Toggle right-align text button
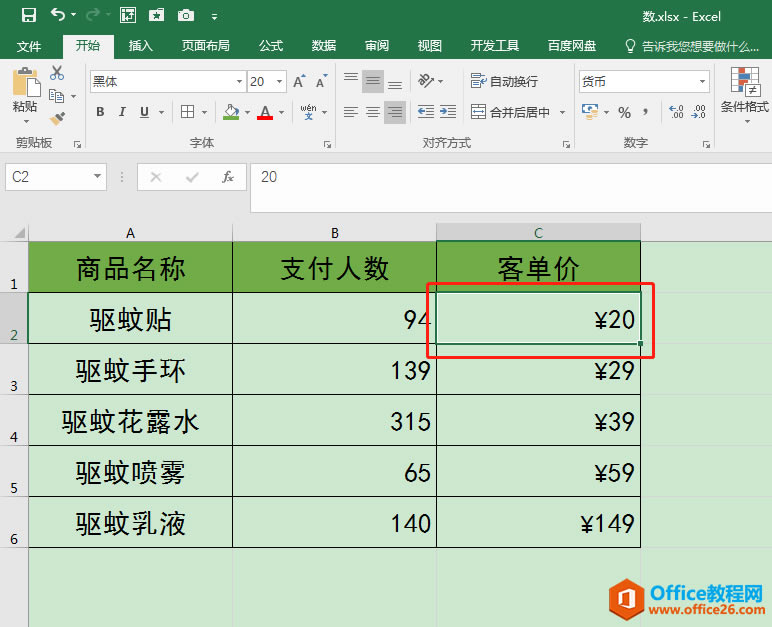The image size is (772, 627). [395, 112]
